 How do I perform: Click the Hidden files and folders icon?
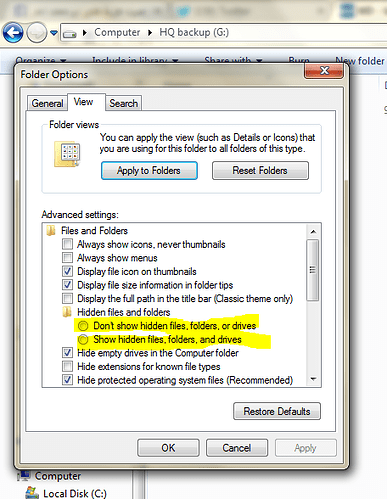67,312
